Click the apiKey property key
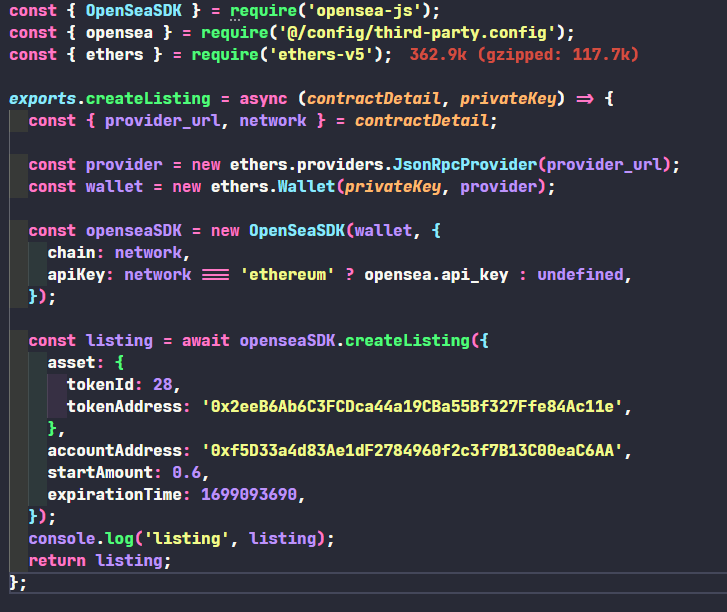 (x=76, y=275)
